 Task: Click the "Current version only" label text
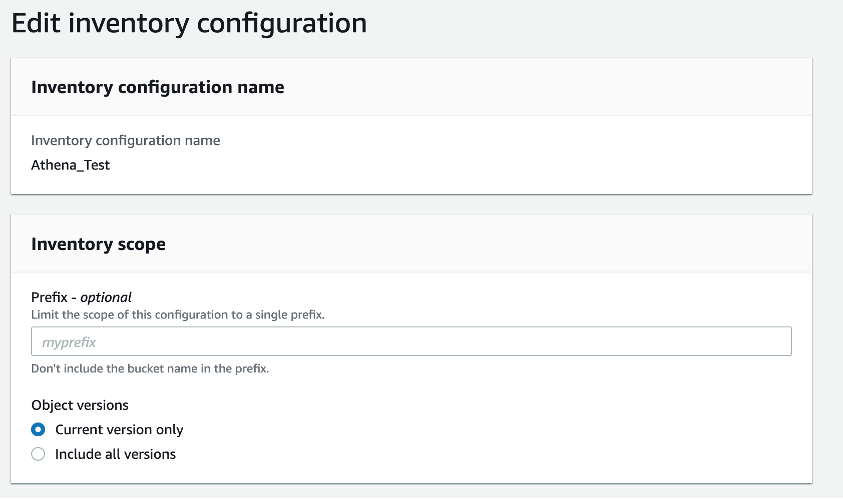(119, 430)
